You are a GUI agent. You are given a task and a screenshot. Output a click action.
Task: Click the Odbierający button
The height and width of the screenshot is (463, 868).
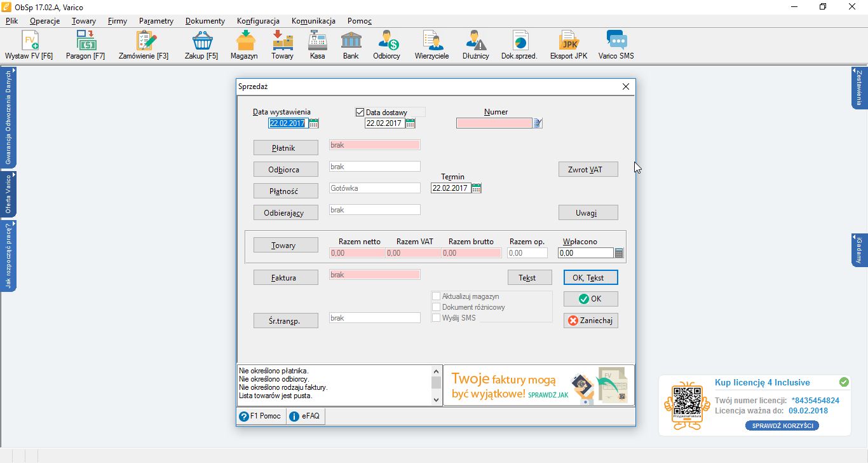click(x=285, y=212)
